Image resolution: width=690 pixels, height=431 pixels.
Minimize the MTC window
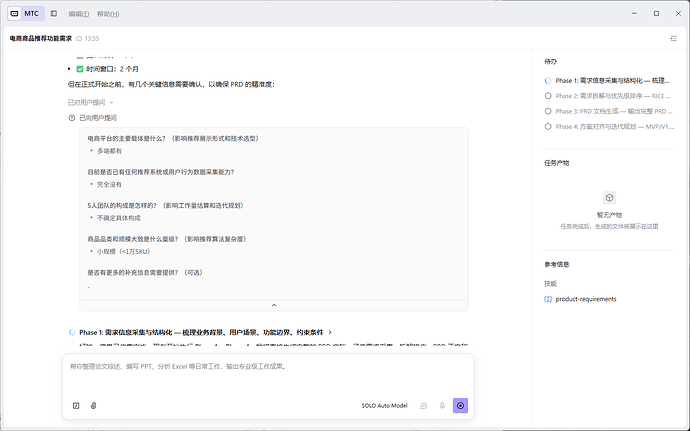pos(634,14)
